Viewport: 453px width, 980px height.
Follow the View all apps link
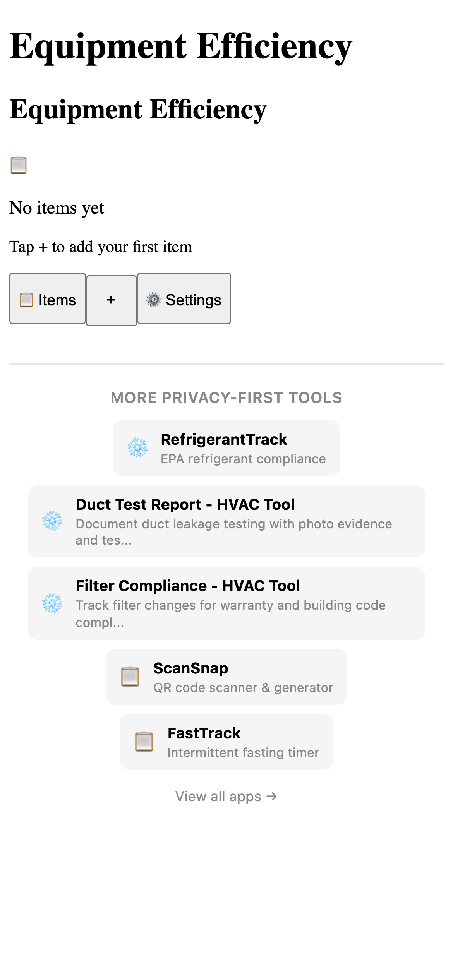tap(226, 796)
